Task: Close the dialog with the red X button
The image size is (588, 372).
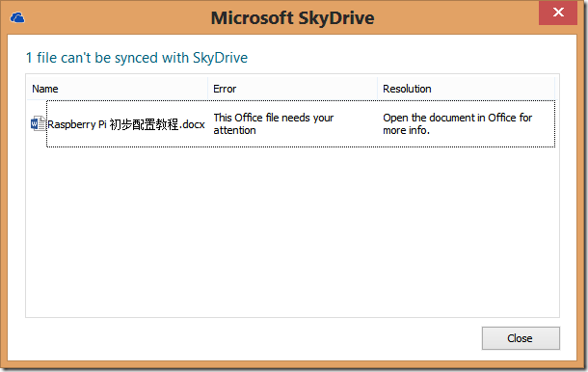Action: tap(558, 13)
